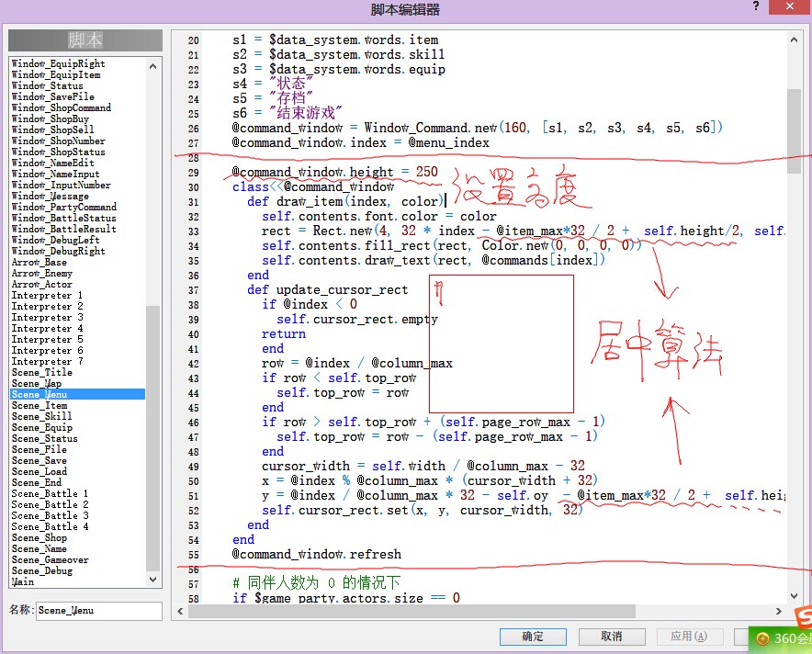The height and width of the screenshot is (654, 812).
Task: Select Scene_Gameover script
Action: (x=51, y=559)
